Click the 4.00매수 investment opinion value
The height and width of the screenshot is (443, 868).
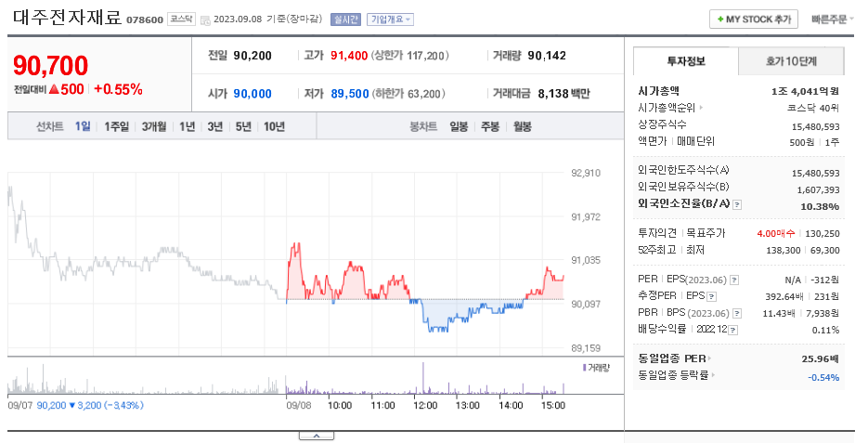(775, 234)
